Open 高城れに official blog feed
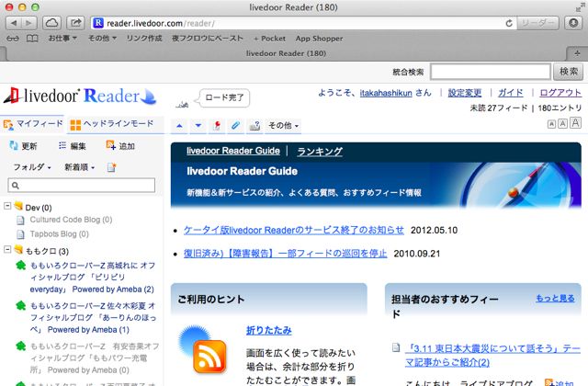This screenshot has height=386, width=588. [x=92, y=278]
